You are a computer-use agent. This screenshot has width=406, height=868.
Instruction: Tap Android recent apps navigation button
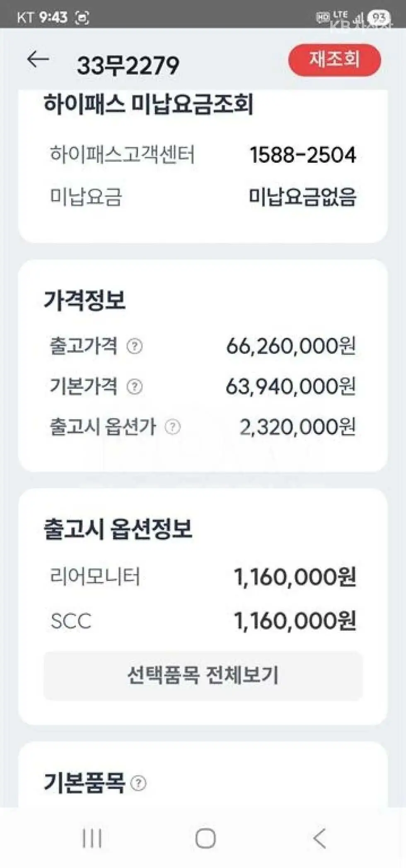pyautogui.click(x=92, y=838)
